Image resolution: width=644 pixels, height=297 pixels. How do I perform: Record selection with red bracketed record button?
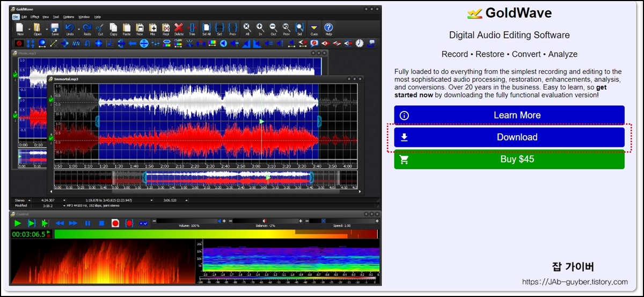[x=129, y=223]
